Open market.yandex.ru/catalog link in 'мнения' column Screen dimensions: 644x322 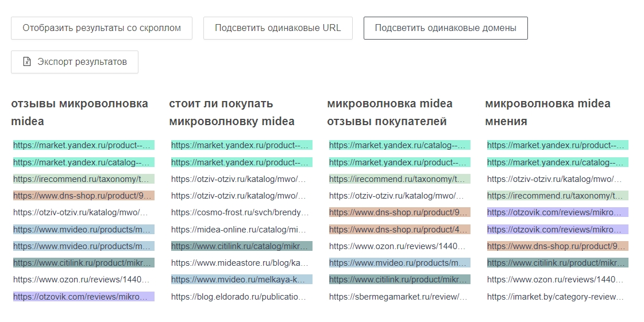tap(558, 162)
